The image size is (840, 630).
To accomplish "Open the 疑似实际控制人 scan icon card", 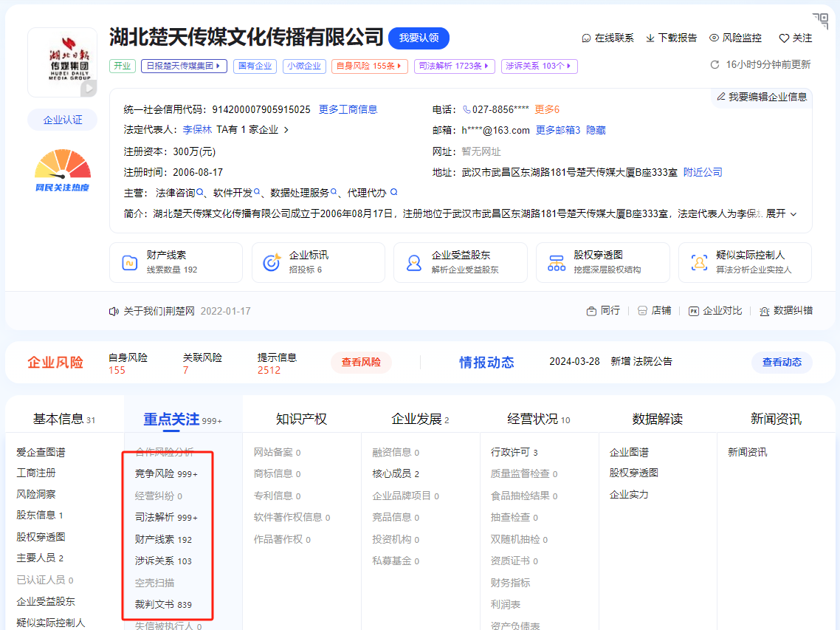I will coord(746,262).
